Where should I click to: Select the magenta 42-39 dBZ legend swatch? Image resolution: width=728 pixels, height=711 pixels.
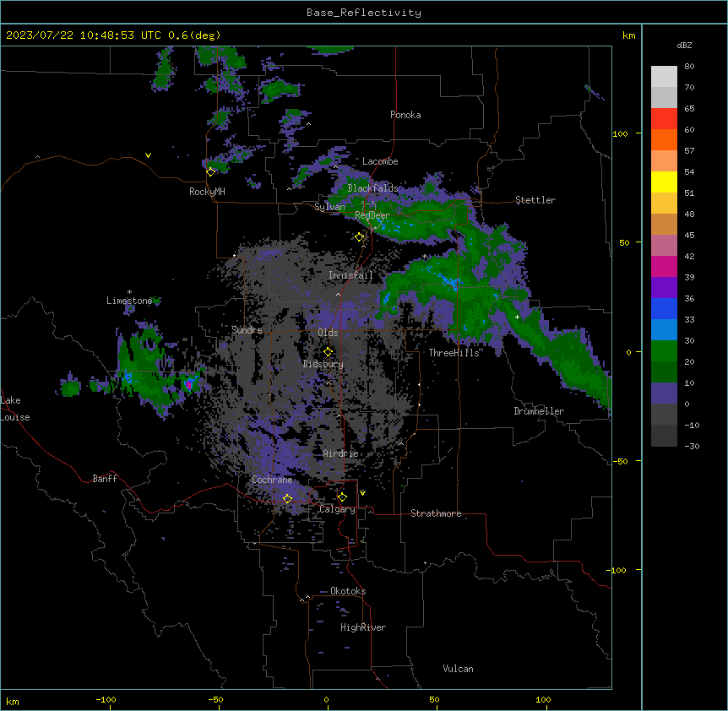coord(664,266)
